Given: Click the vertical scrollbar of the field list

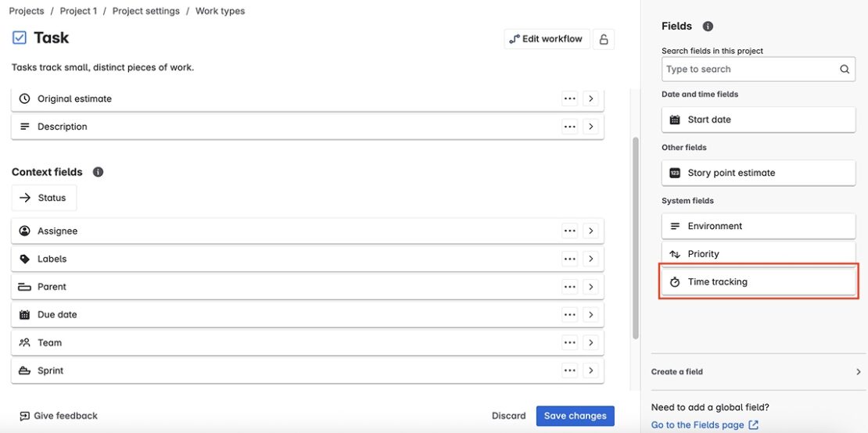Looking at the screenshot, I should coord(636,238).
